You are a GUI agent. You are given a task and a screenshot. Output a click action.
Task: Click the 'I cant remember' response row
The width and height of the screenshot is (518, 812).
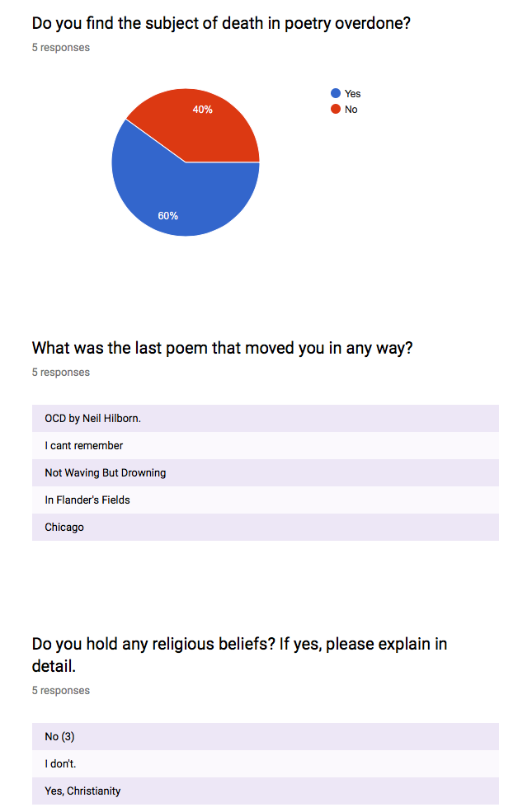[84, 445]
